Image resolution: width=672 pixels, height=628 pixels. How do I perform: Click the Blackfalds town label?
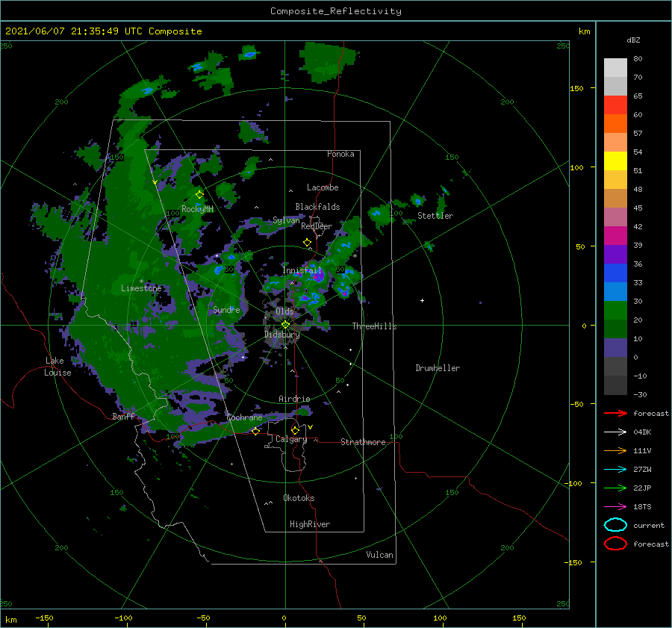(317, 207)
